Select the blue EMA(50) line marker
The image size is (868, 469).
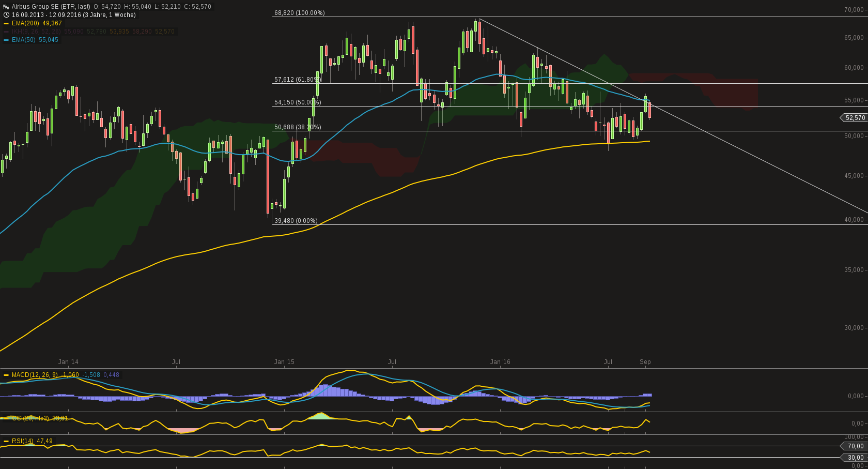click(x=5, y=40)
